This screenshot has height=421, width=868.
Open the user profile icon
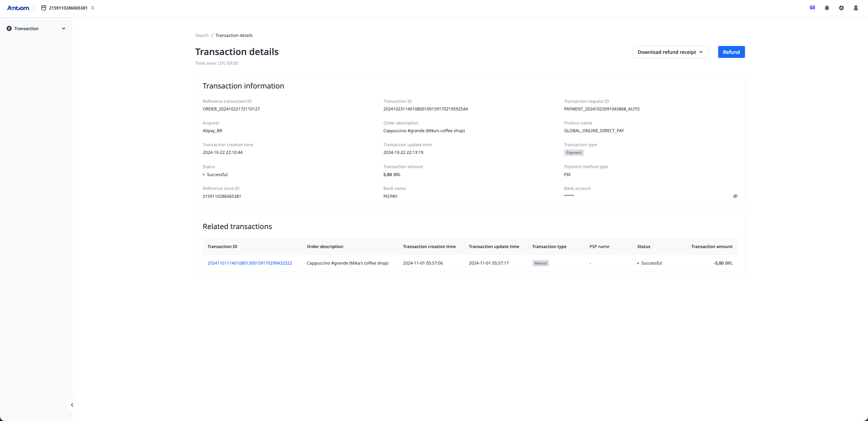[856, 7]
